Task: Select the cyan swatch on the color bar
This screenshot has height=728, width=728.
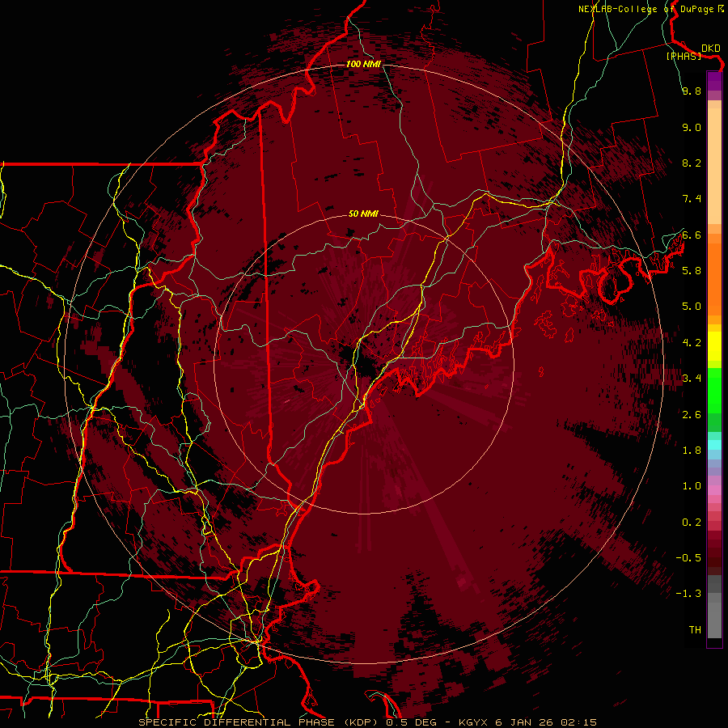Action: [714, 444]
